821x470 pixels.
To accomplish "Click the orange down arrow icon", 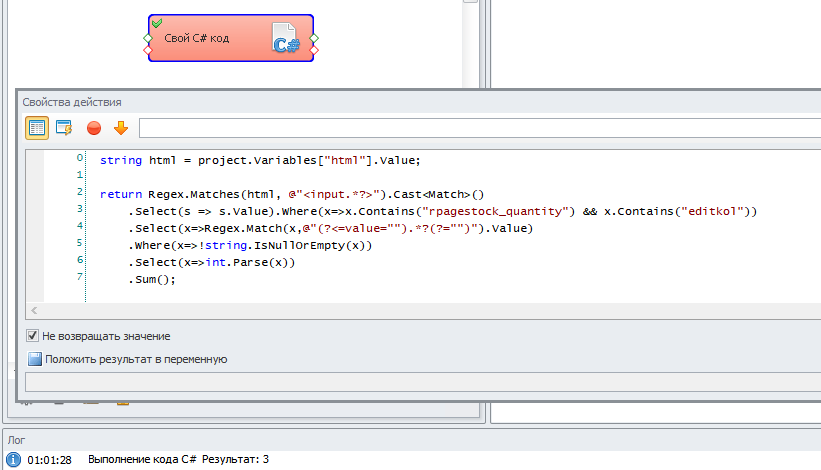I will (x=121, y=128).
